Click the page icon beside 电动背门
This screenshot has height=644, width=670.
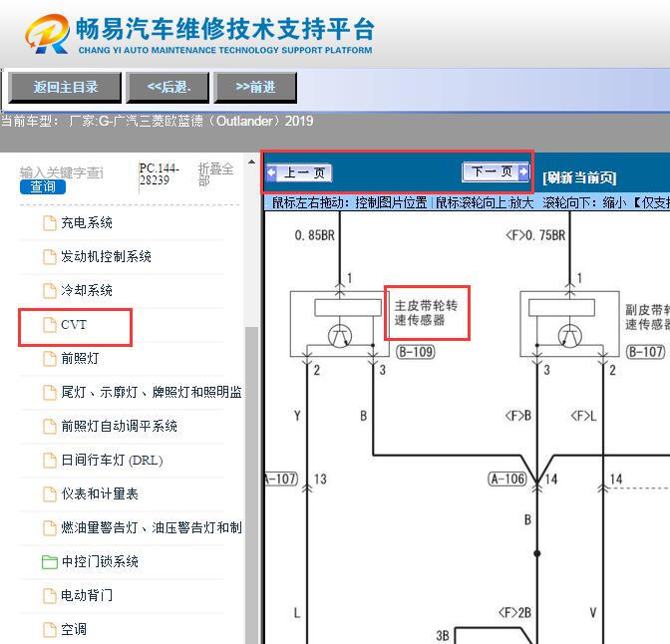pyautogui.click(x=50, y=596)
